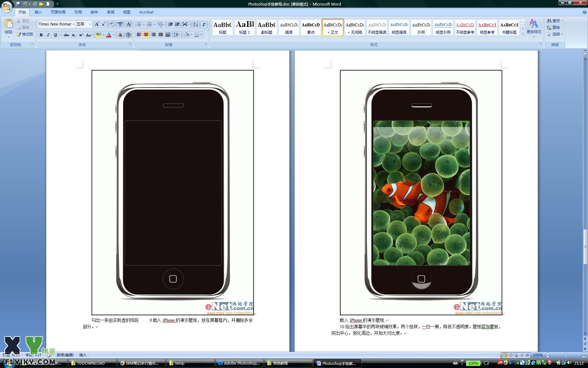
Task: Click the 查找 (Find) button
Action: (x=555, y=21)
